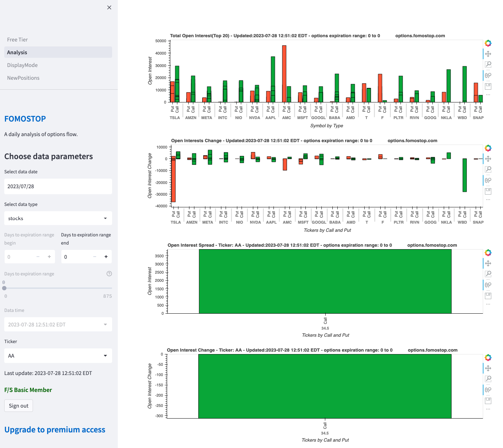This screenshot has width=503, height=448.
Task: Enable Pan tool on the AA Open Interest Change chart
Action: coord(488,368)
